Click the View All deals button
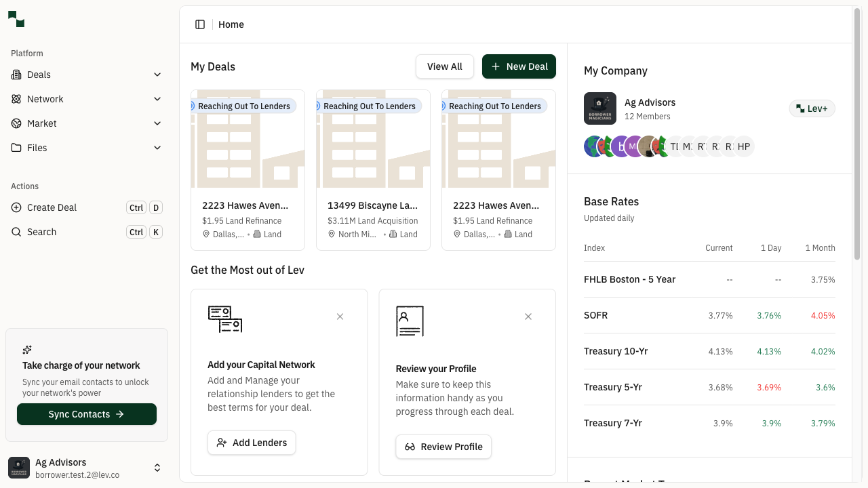The width and height of the screenshot is (868, 488). 444,66
